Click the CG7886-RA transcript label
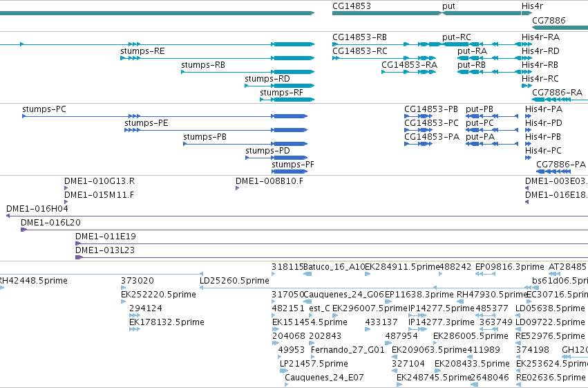Screen dimensions: 588x388 pyautogui.click(x=557, y=93)
